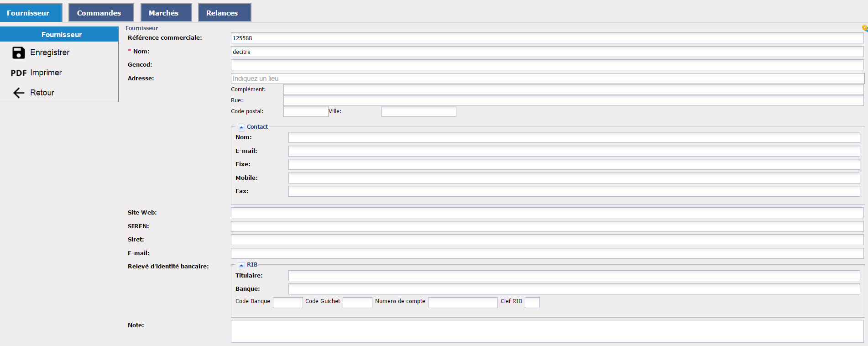Click the Code Banque field
868x346 pixels.
288,302
